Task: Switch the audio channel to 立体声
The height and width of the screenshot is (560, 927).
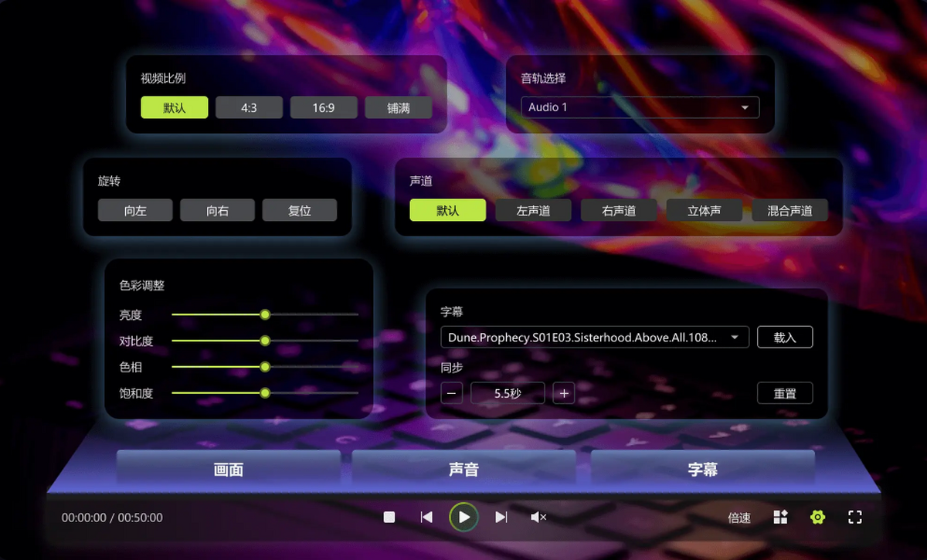Action: pyautogui.click(x=704, y=210)
